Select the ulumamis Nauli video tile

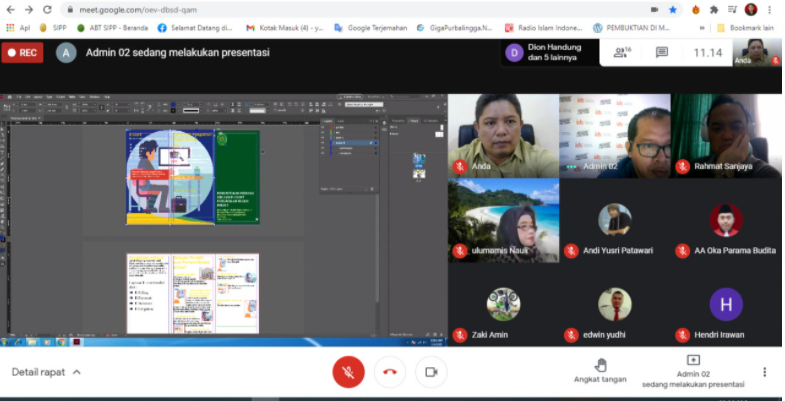click(x=503, y=221)
